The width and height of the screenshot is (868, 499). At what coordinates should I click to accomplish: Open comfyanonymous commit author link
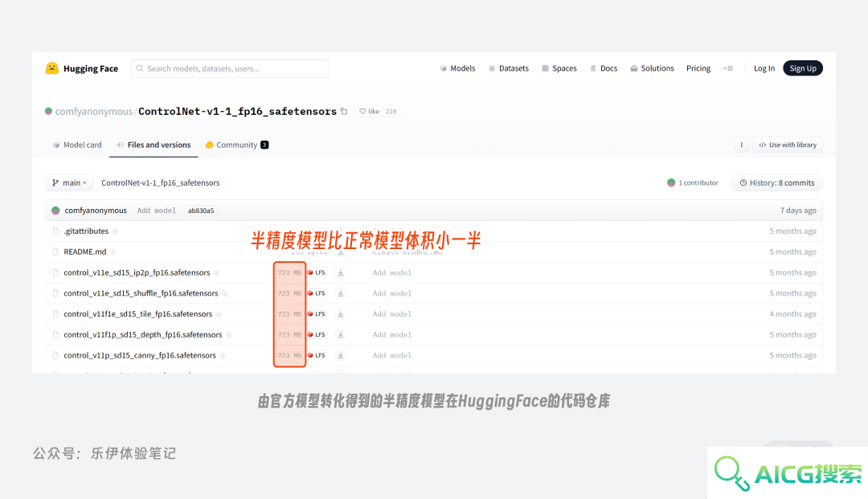(96, 211)
